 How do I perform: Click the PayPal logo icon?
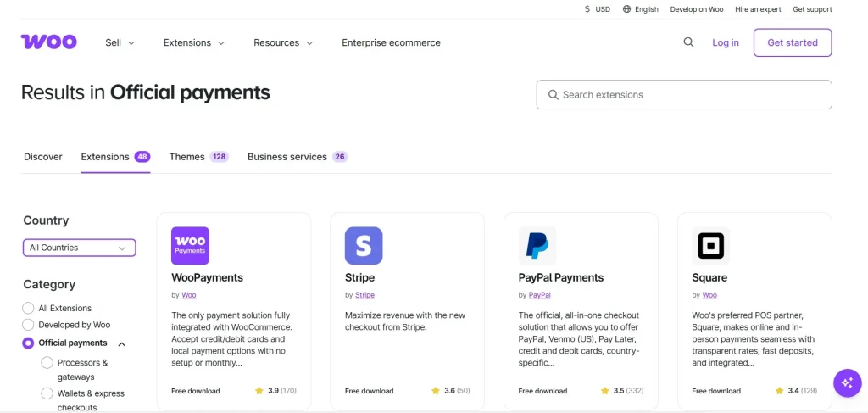coord(537,245)
